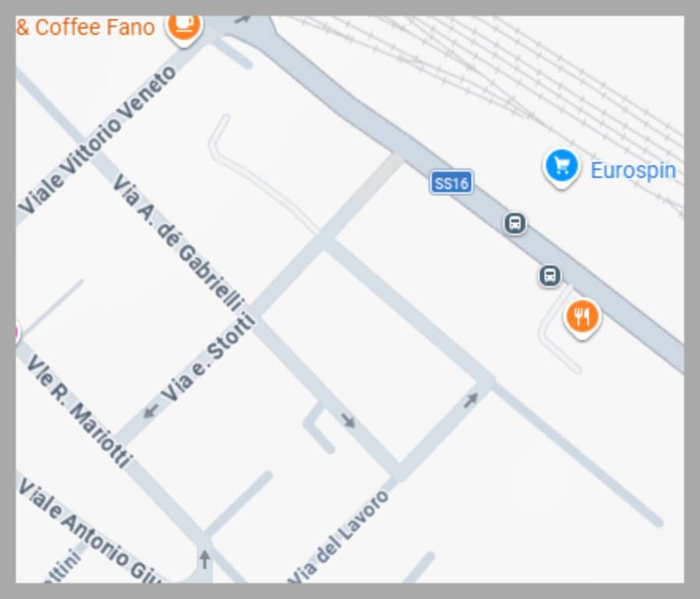700x599 pixels.
Task: Click the Via A. de Gabrielli street label
Action: pyautogui.click(x=179, y=243)
